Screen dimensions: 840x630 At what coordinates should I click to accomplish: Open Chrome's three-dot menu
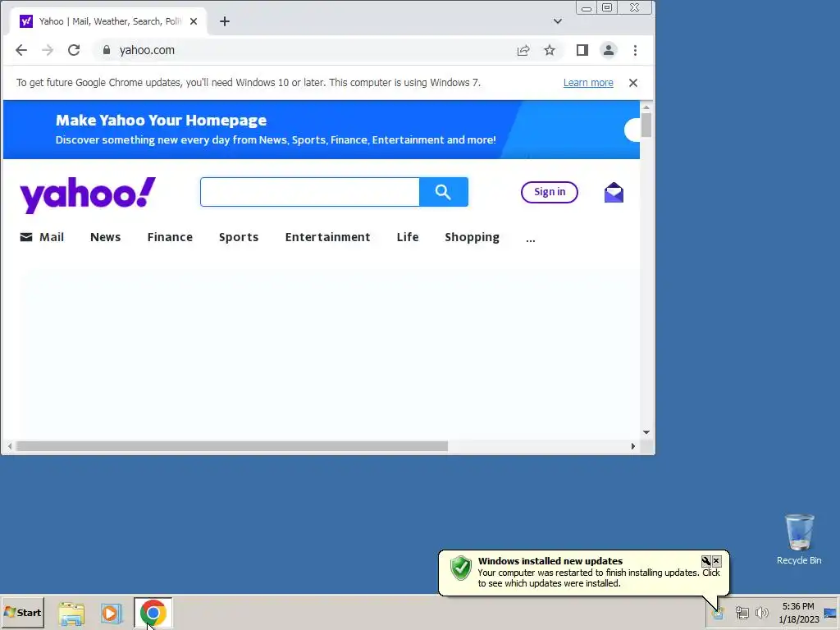636,50
